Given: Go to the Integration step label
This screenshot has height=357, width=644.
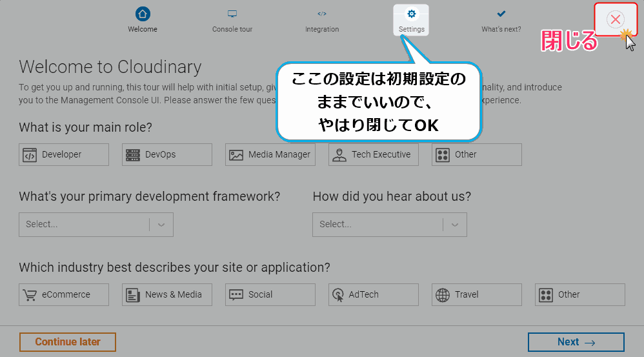Looking at the screenshot, I should (322, 29).
